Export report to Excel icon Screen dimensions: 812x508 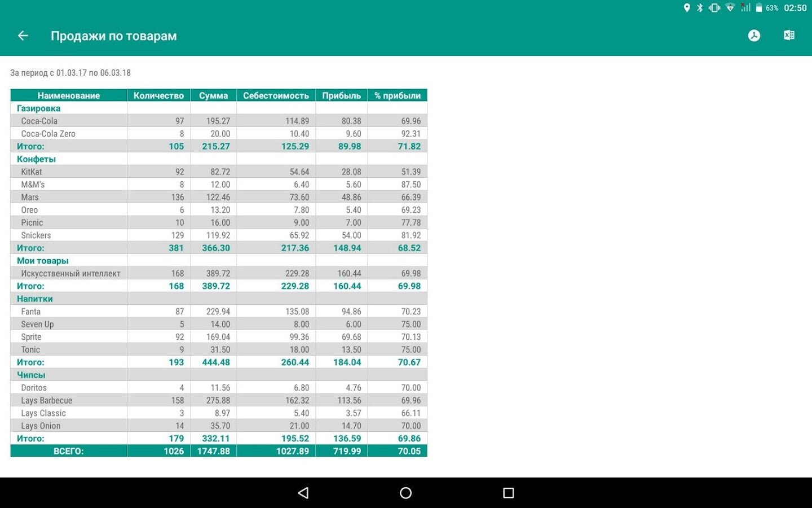pos(789,36)
